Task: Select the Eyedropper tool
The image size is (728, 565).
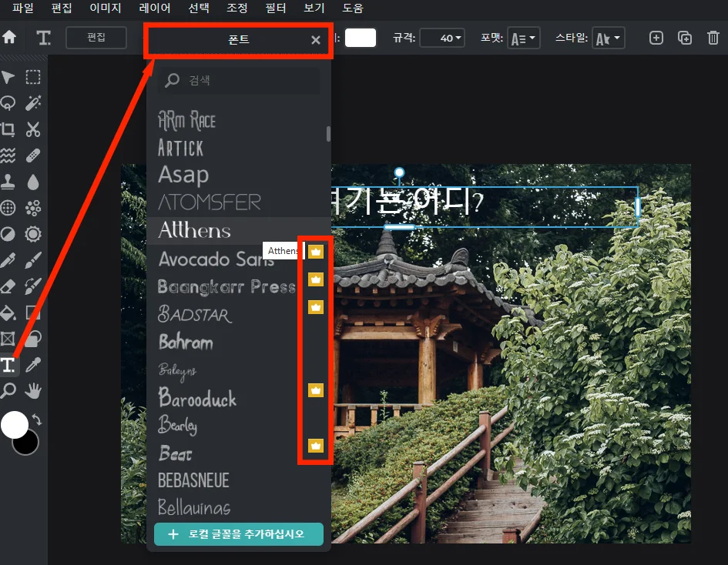Action: click(x=33, y=365)
